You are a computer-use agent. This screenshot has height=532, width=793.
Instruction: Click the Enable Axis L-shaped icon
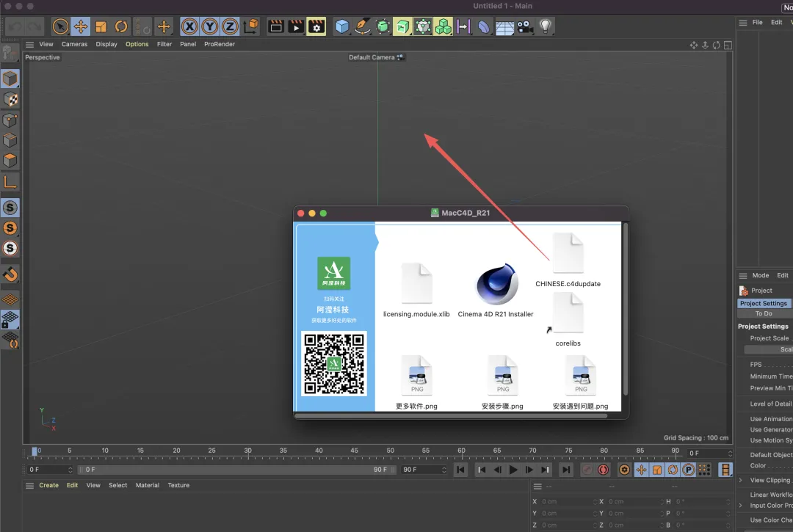click(x=10, y=181)
